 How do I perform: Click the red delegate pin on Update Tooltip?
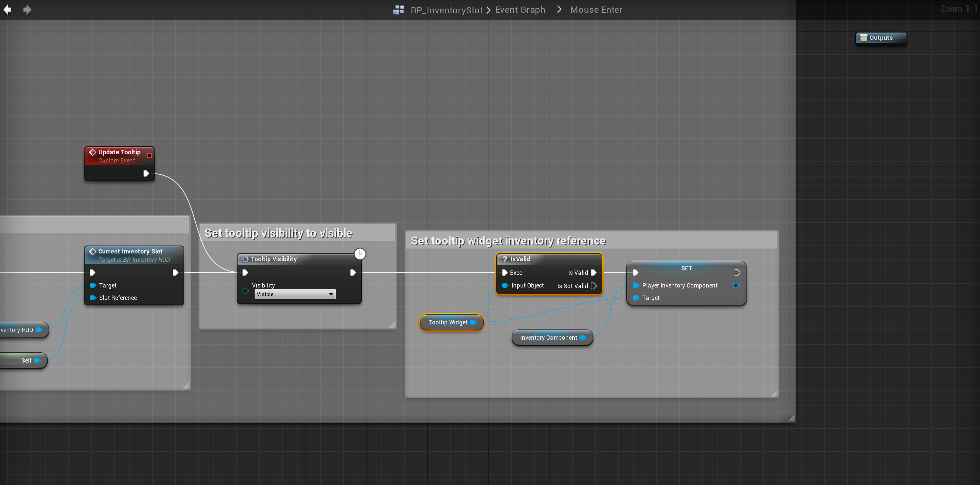pos(149,156)
